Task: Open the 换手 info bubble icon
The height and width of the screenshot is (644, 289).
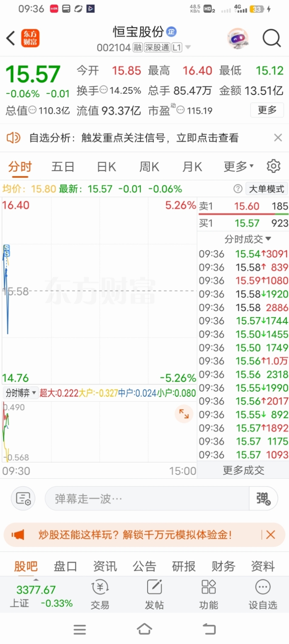Action: (x=104, y=90)
